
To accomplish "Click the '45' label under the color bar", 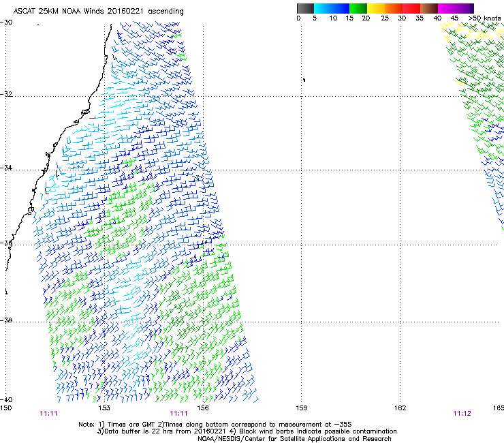I will (454, 18).
